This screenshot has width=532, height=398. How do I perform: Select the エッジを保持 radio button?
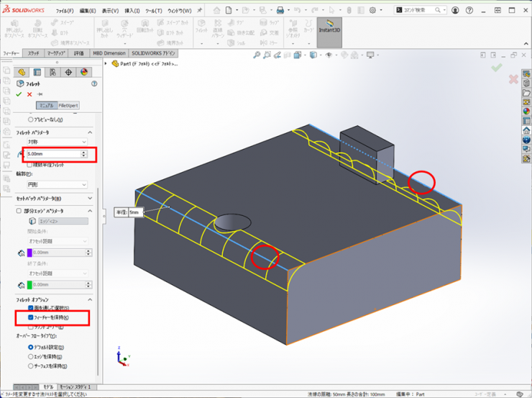click(x=30, y=356)
